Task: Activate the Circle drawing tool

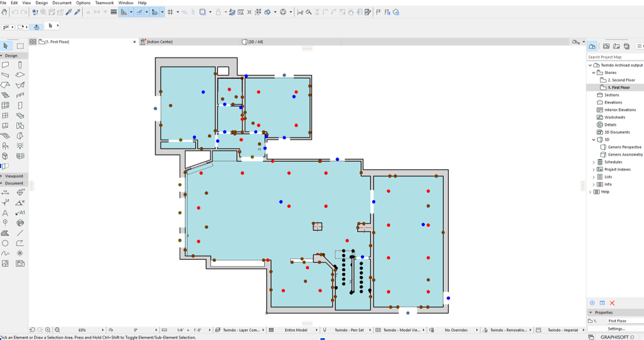Action: pos(5,243)
